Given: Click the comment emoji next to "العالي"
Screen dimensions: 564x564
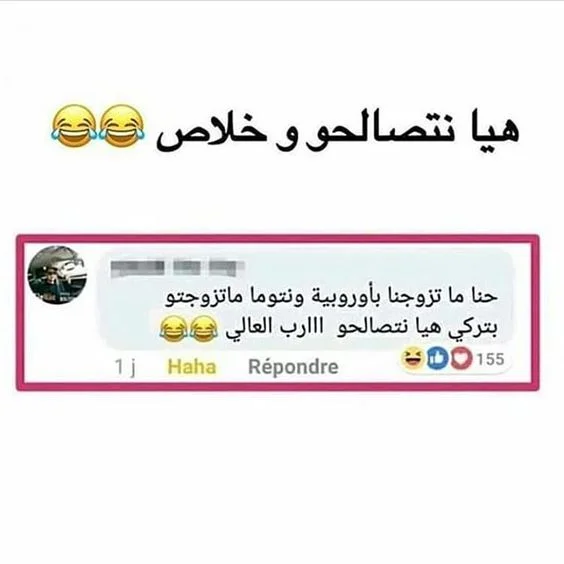Looking at the screenshot, I should pyautogui.click(x=204, y=329).
